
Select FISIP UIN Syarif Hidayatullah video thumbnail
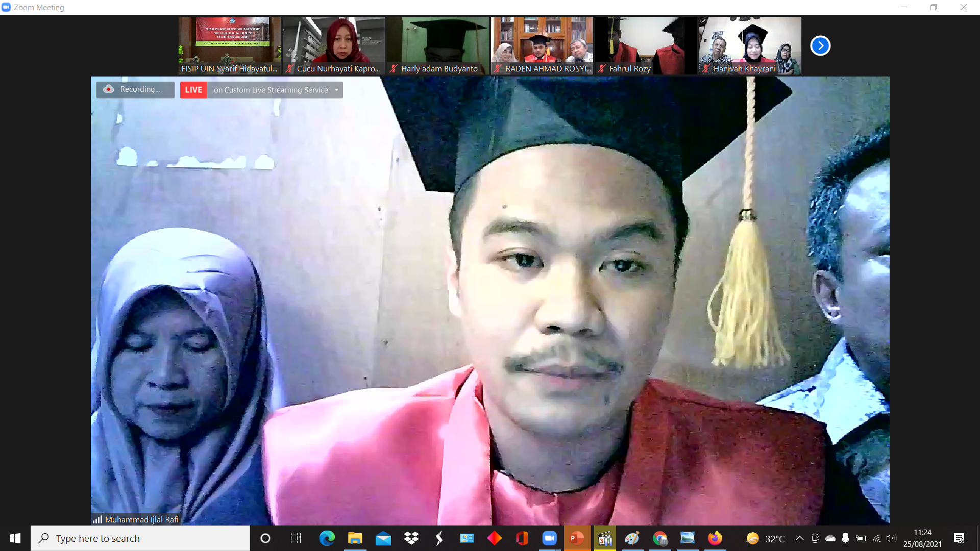tap(230, 45)
